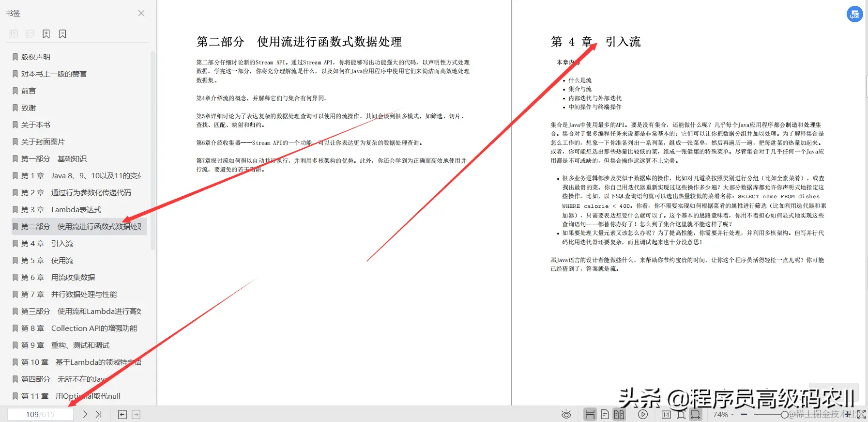Click the bookmarks panel vertical scrollbar
This screenshot has height=422, width=868.
coord(153,150)
